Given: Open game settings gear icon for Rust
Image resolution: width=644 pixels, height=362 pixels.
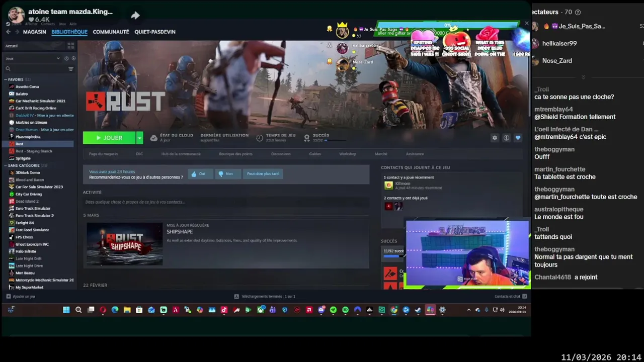Looking at the screenshot, I should click(x=495, y=138).
